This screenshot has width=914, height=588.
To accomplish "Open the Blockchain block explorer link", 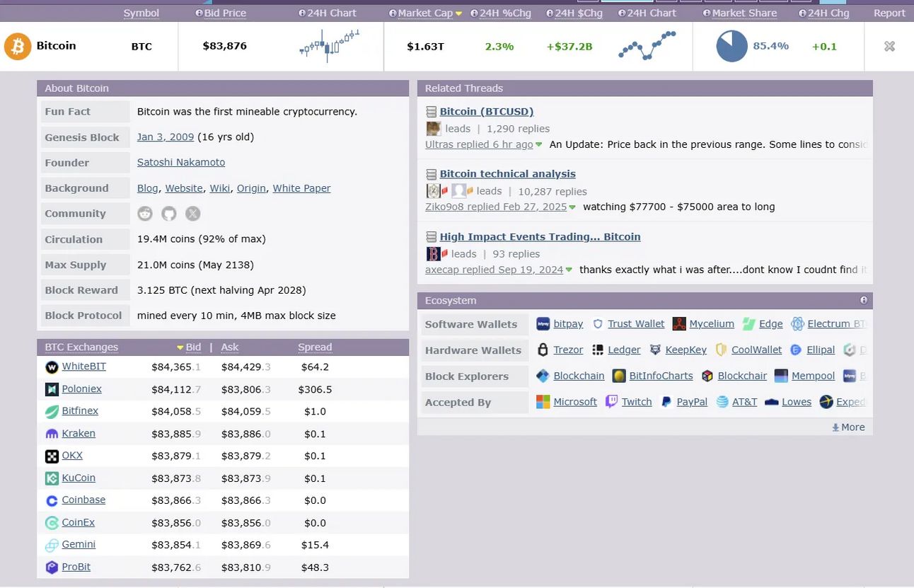I will tap(579, 376).
